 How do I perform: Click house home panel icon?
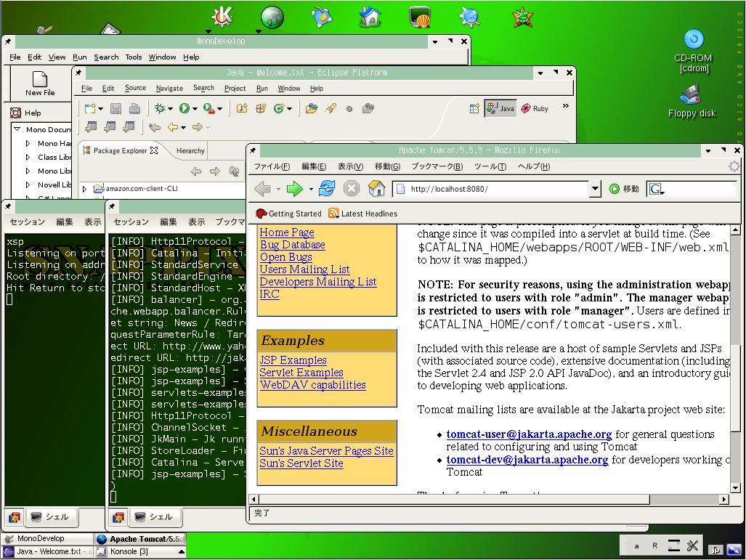point(370,17)
